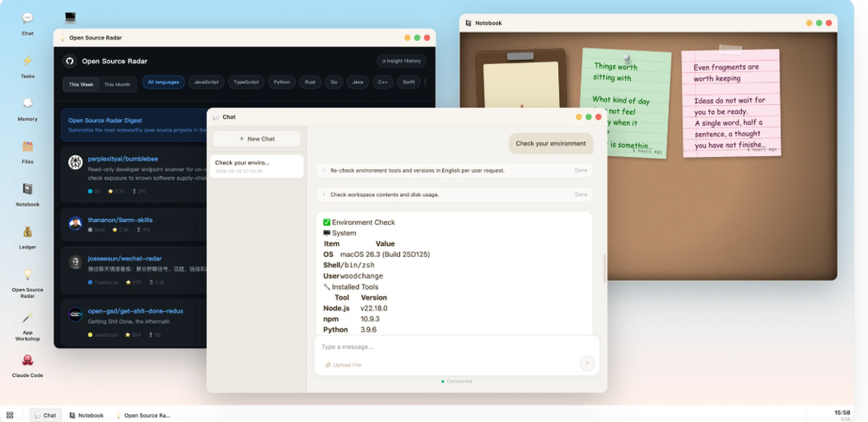Open the Tasks lightning icon
Screen dimensions: 868x422
(x=27, y=61)
